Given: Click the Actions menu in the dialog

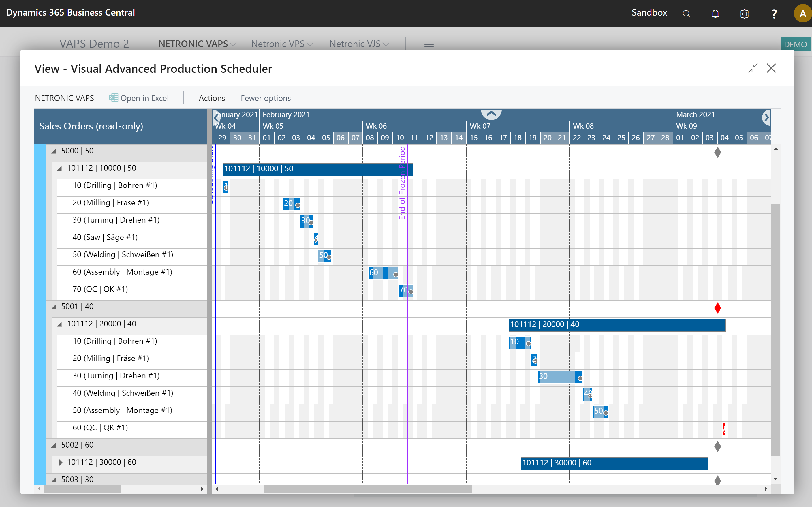Looking at the screenshot, I should click(x=212, y=98).
